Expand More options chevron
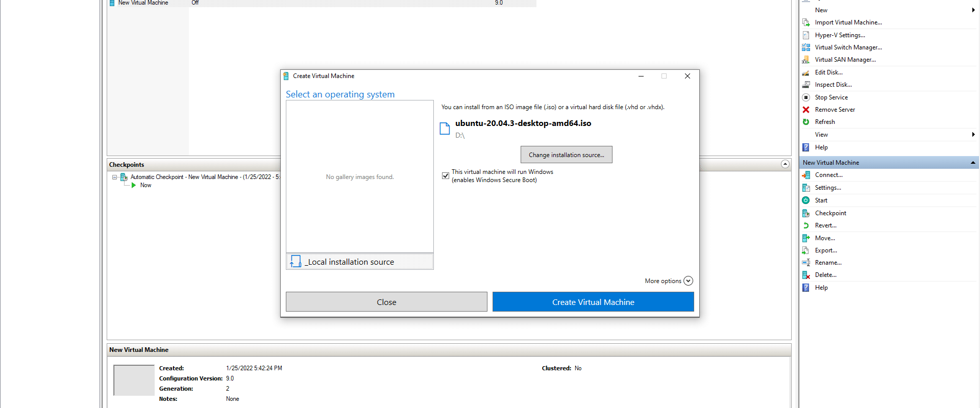The width and height of the screenshot is (980, 408). point(688,281)
